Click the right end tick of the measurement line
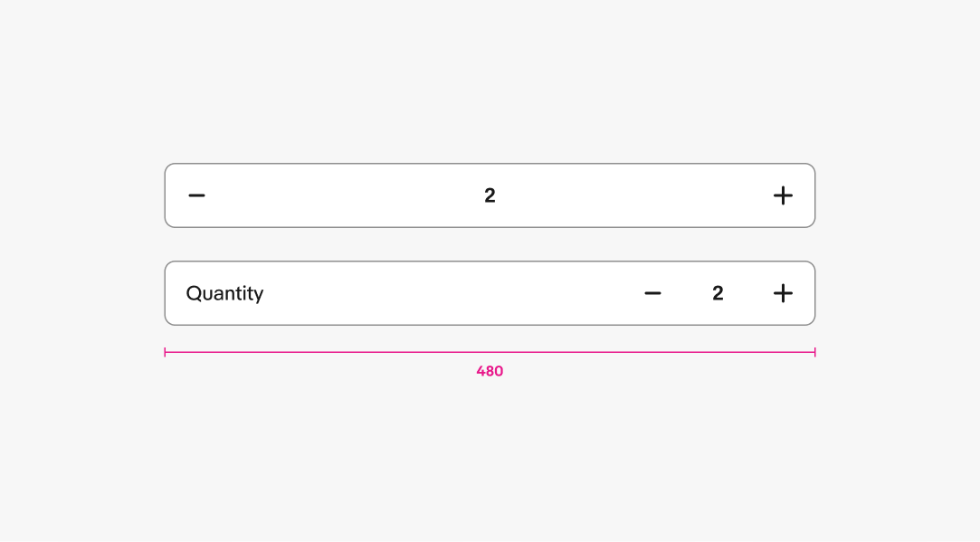The width and height of the screenshot is (980, 542). pos(814,352)
